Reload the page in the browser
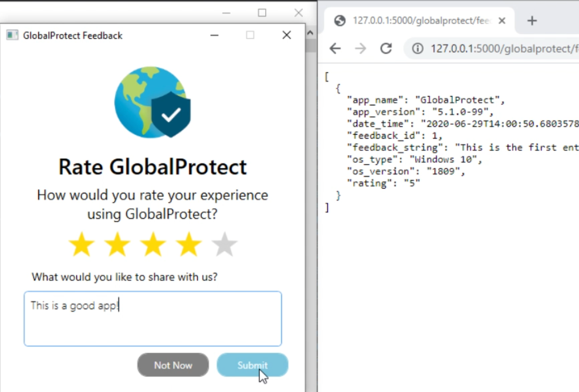 pos(386,49)
